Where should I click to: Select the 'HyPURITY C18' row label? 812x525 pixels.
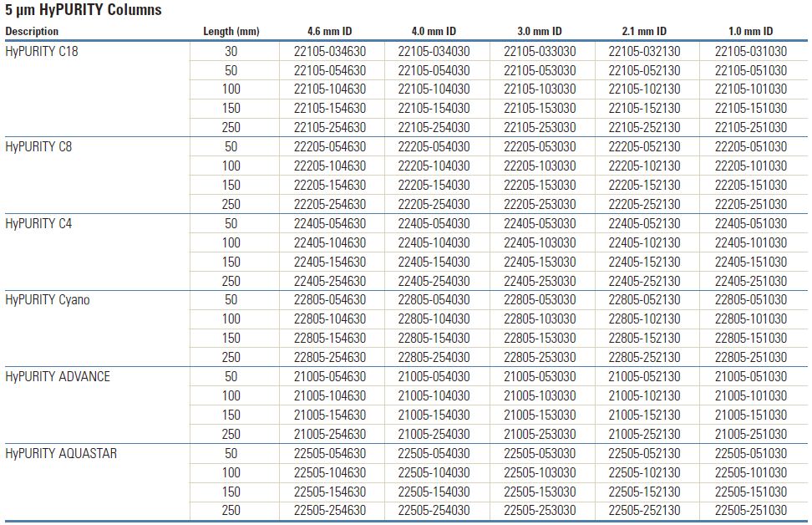pyautogui.click(x=42, y=51)
